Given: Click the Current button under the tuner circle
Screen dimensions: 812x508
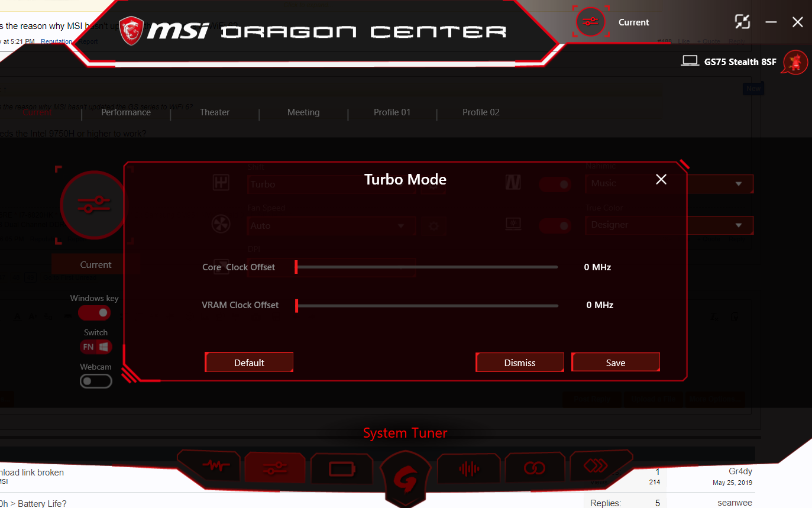Looking at the screenshot, I should 96,264.
